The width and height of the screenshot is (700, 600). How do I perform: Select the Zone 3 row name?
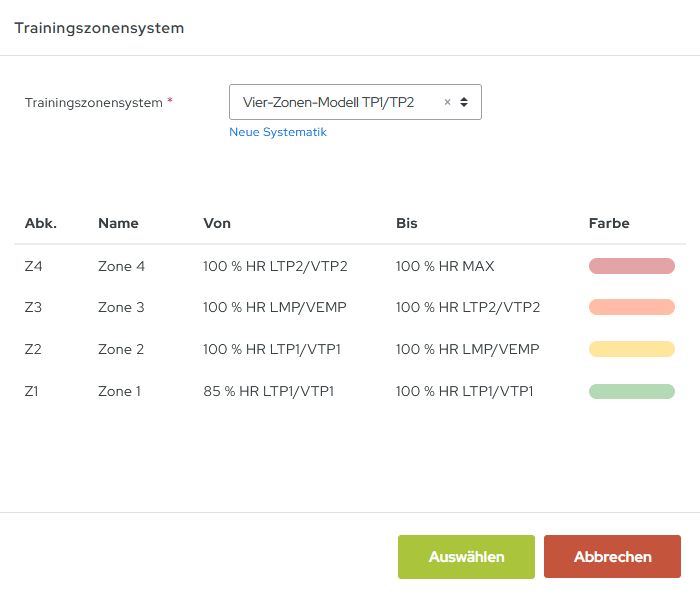click(121, 307)
